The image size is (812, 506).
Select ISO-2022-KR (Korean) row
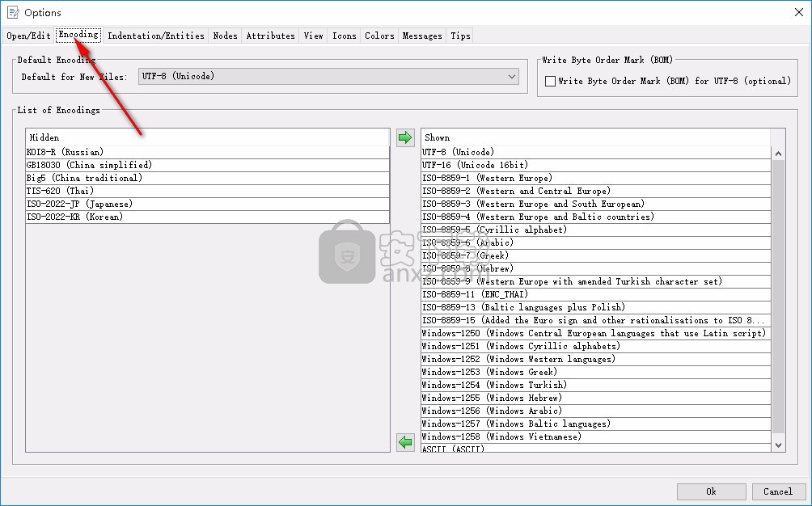pos(207,217)
